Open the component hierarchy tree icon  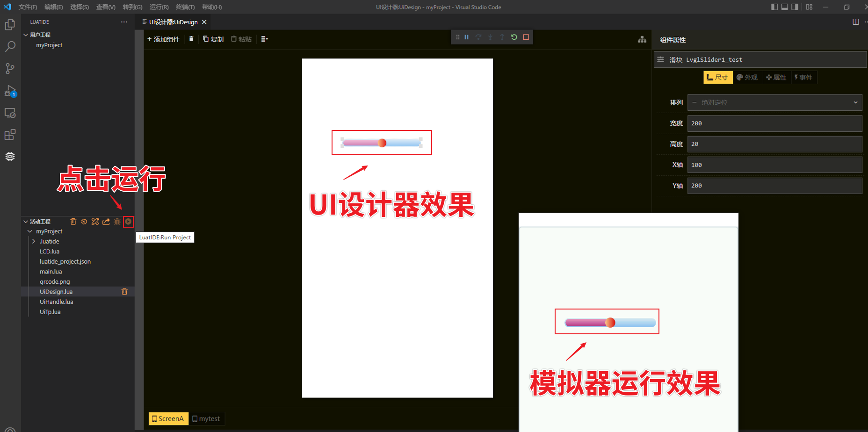point(642,39)
